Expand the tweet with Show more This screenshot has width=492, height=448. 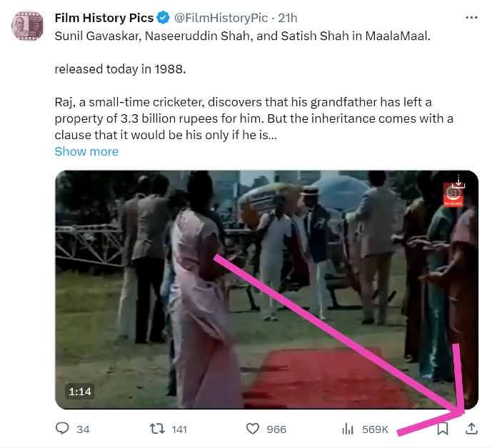86,151
